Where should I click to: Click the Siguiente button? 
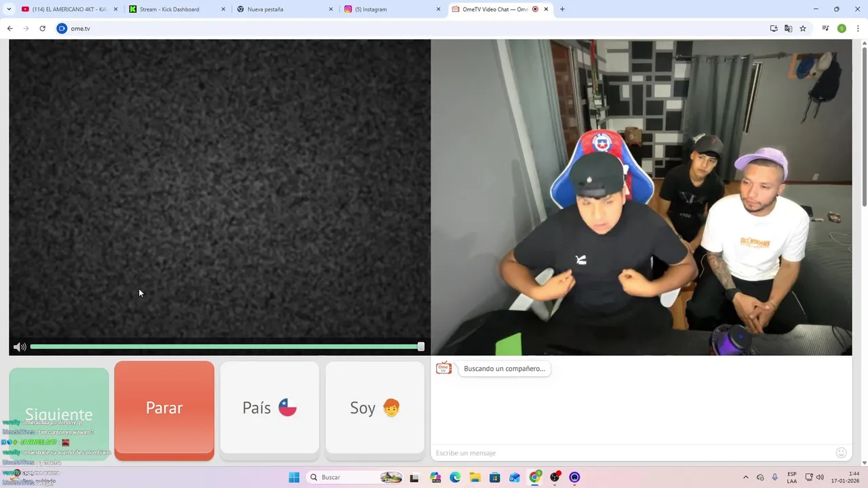pos(59,414)
